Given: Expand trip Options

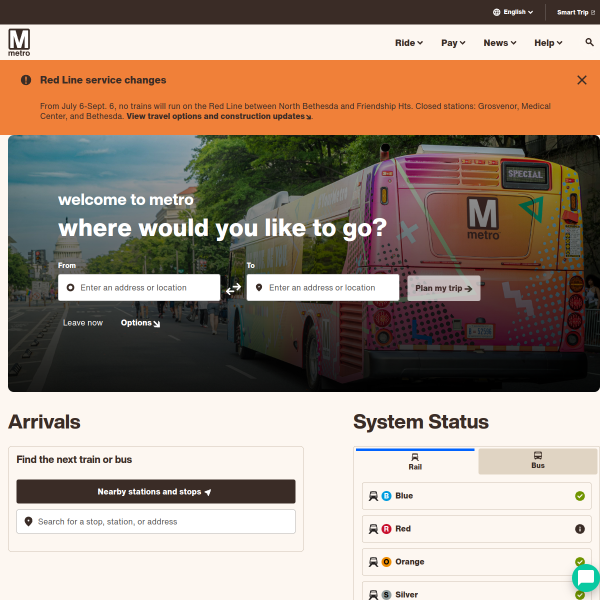Looking at the screenshot, I should (x=140, y=323).
